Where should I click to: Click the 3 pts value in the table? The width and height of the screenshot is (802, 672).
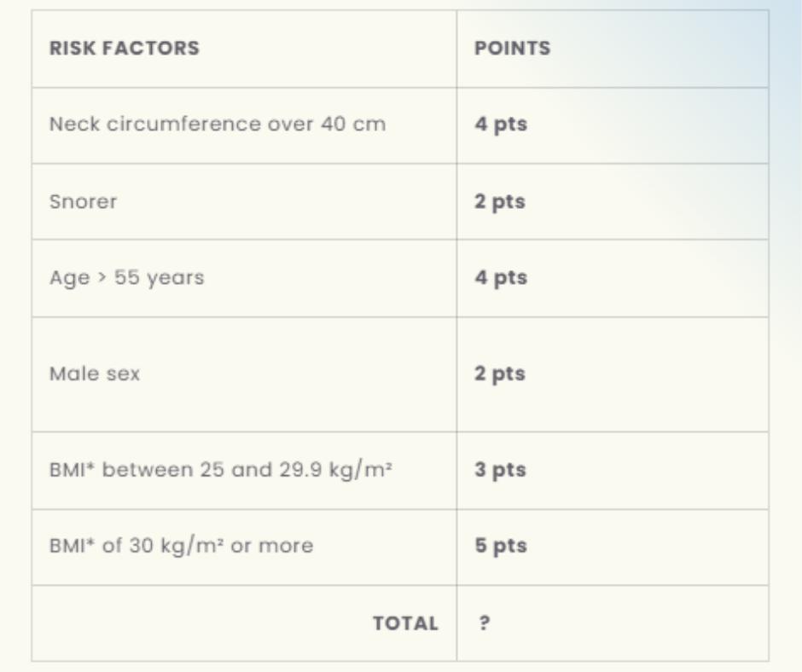501,470
